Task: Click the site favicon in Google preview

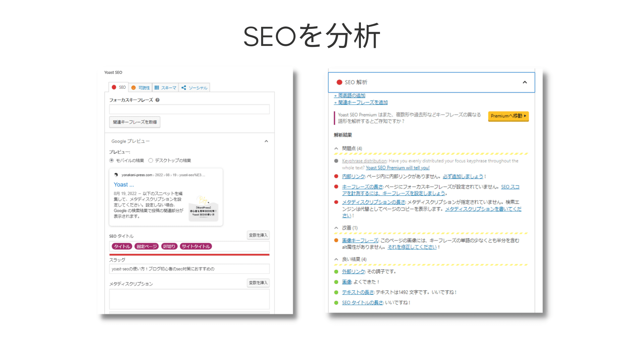Action: [x=116, y=175]
